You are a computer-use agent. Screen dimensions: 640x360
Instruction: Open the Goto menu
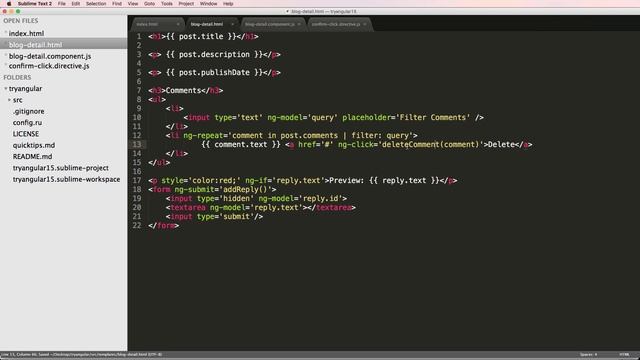(149, 4)
